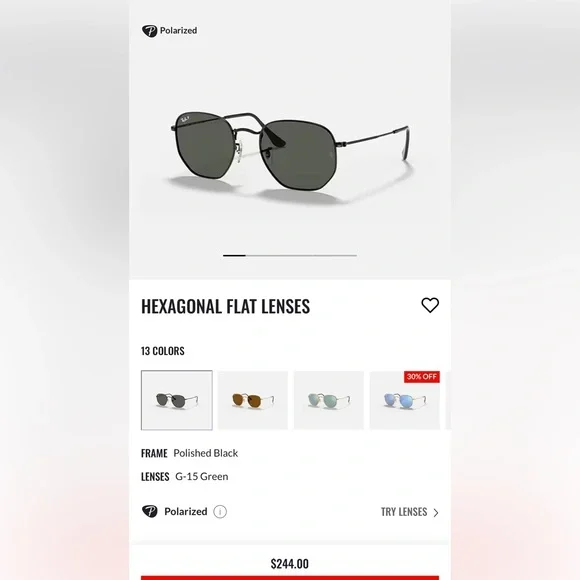
Task: Click the 30% OFF red badge
Action: tap(422, 377)
